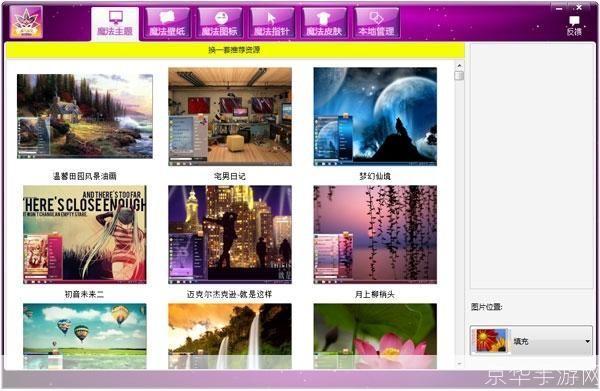Open the 魔法指针 cursor tab

point(272,23)
